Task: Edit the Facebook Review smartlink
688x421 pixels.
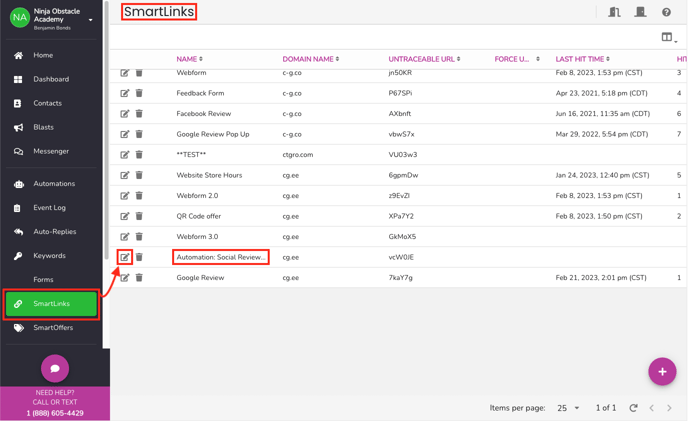Action: pyautogui.click(x=125, y=114)
